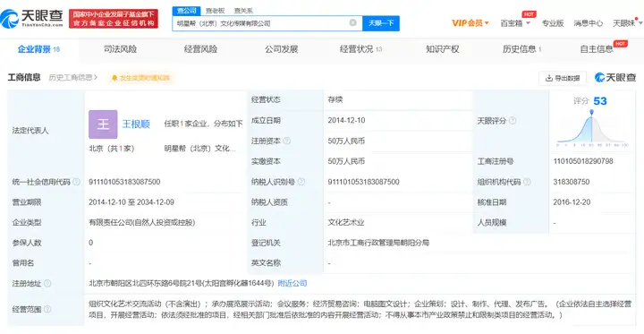Click the 北京（共1家） region text
Viewport: 644px width, 334px height.
pyautogui.click(x=111, y=149)
